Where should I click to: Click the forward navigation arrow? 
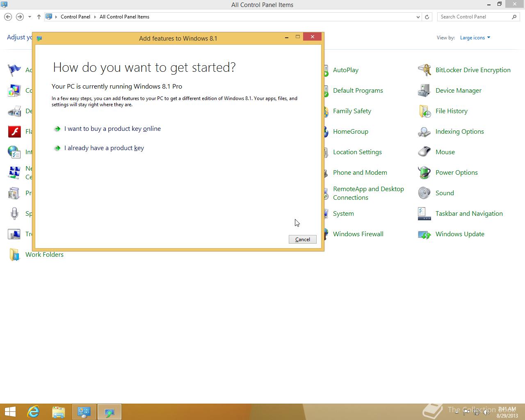(20, 17)
